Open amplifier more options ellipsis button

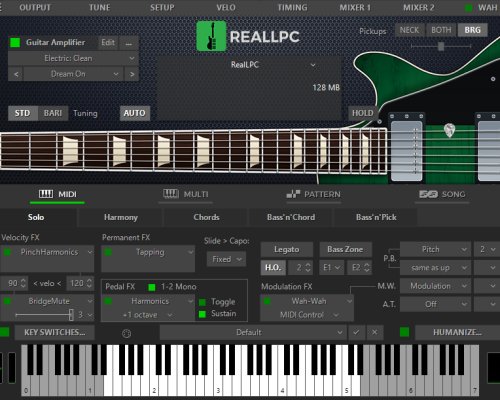click(x=129, y=43)
